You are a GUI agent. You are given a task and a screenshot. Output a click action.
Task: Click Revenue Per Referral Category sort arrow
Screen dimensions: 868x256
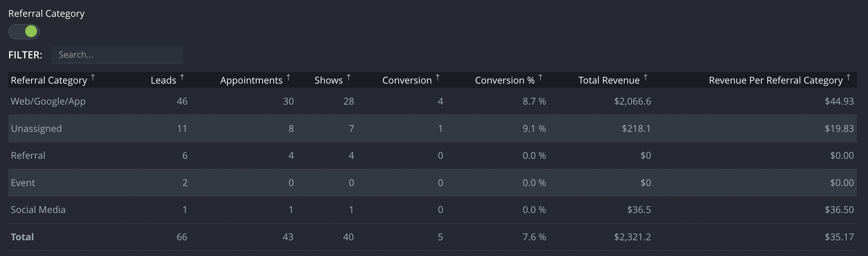click(848, 77)
